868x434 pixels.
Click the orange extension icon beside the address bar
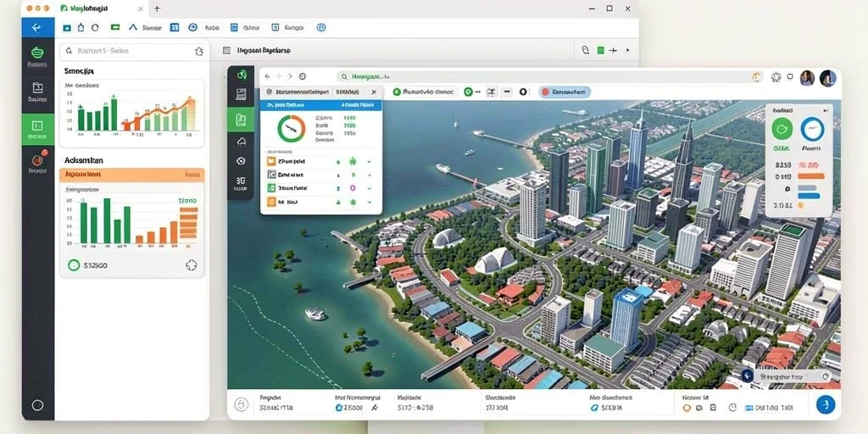757,77
